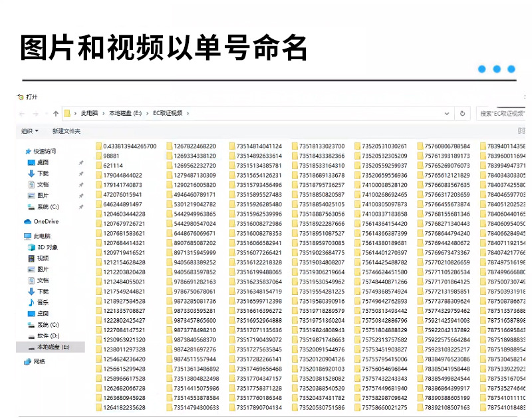Select folder name 75768155681346

click(x=448, y=214)
